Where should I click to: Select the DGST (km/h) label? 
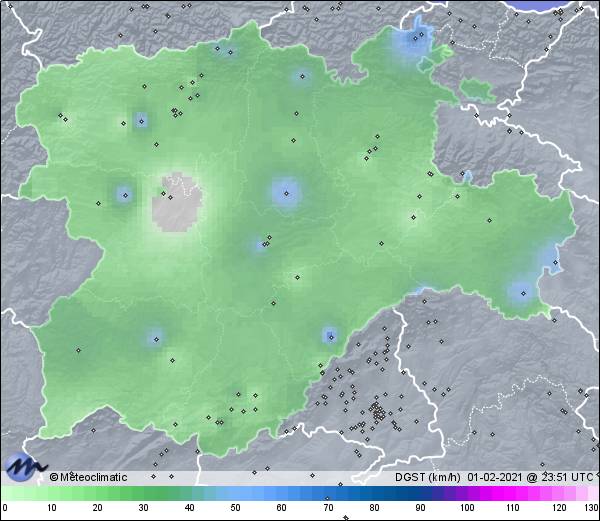[x=428, y=477]
